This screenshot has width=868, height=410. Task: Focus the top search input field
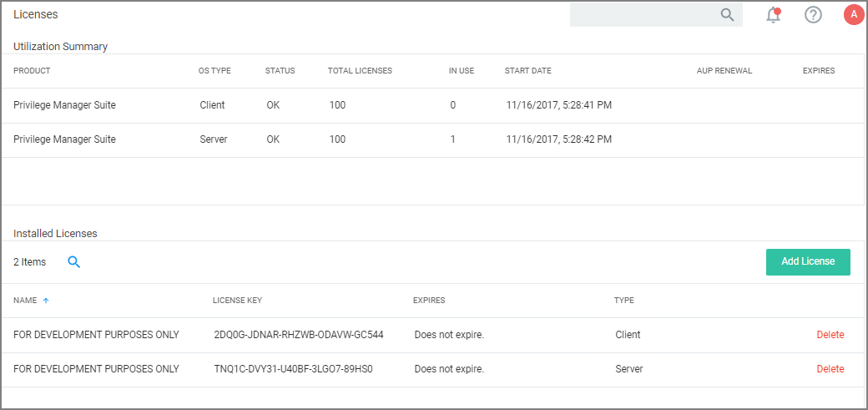643,14
